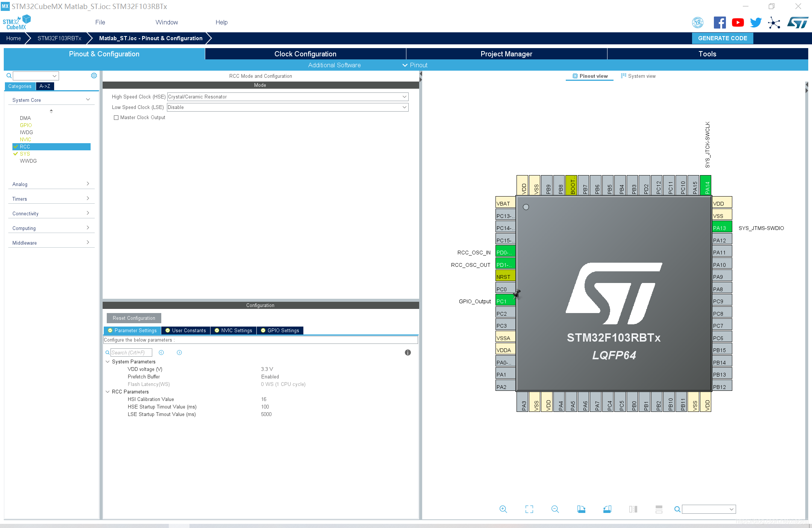This screenshot has height=528, width=812.
Task: Collapse the RCC Parameters group
Action: (108, 392)
